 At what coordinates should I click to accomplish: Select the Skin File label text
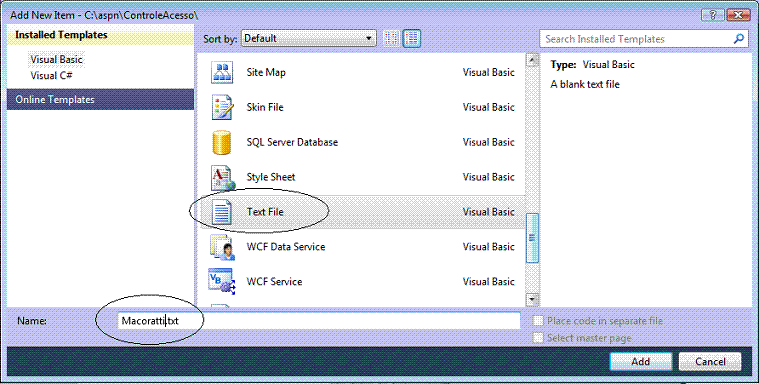265,108
